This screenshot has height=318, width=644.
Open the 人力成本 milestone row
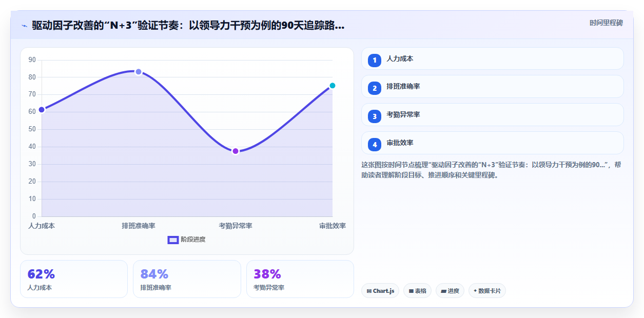tap(493, 58)
